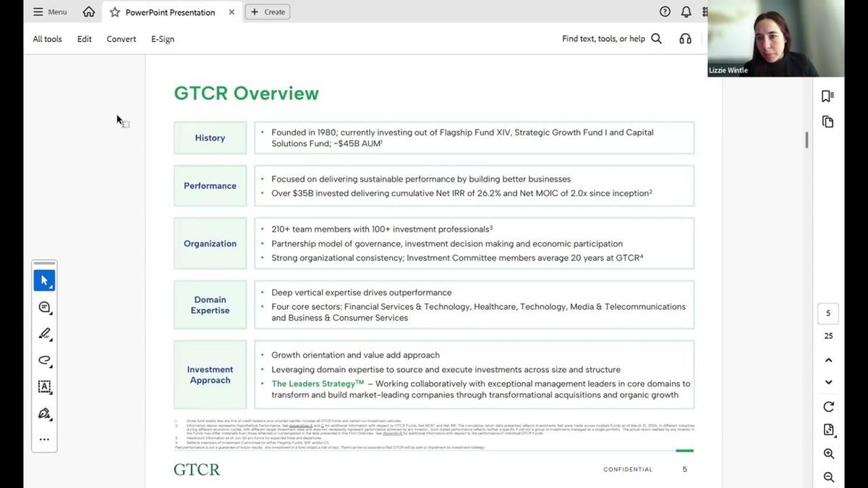Open the page thumbnails copy icon
The height and width of the screenshot is (488, 868).
[x=828, y=122]
